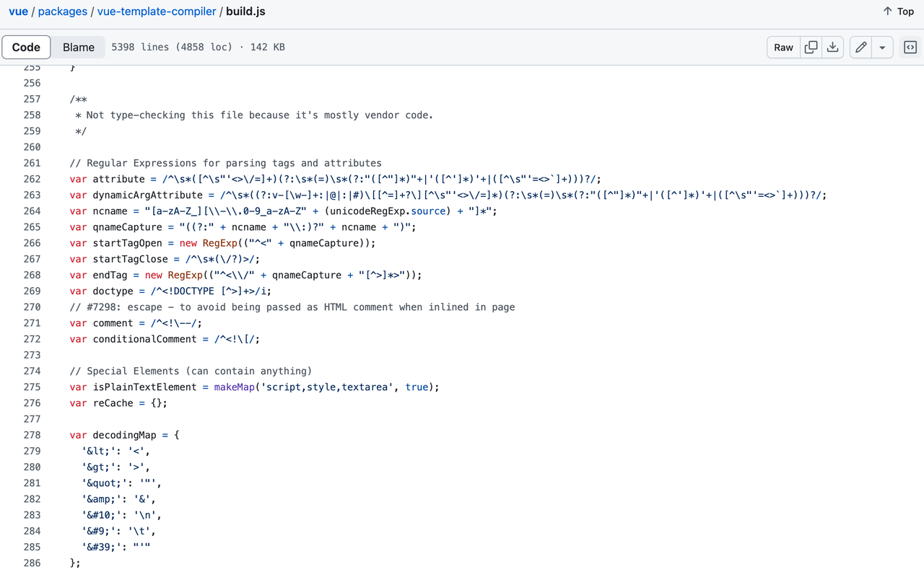This screenshot has height=572, width=924.
Task: Navigate to the vue repository
Action: (18, 11)
